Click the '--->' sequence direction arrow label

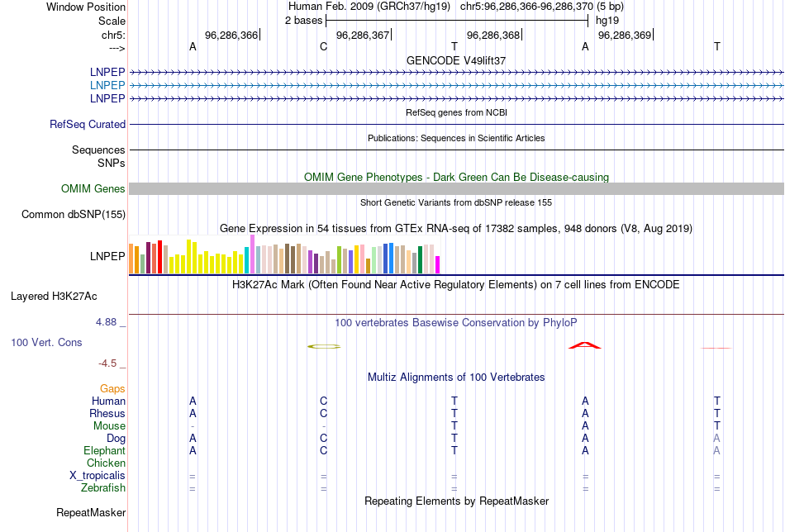coord(117,49)
